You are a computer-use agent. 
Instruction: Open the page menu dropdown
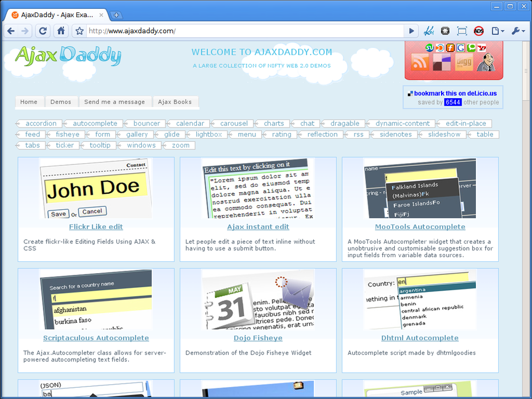pos(498,31)
